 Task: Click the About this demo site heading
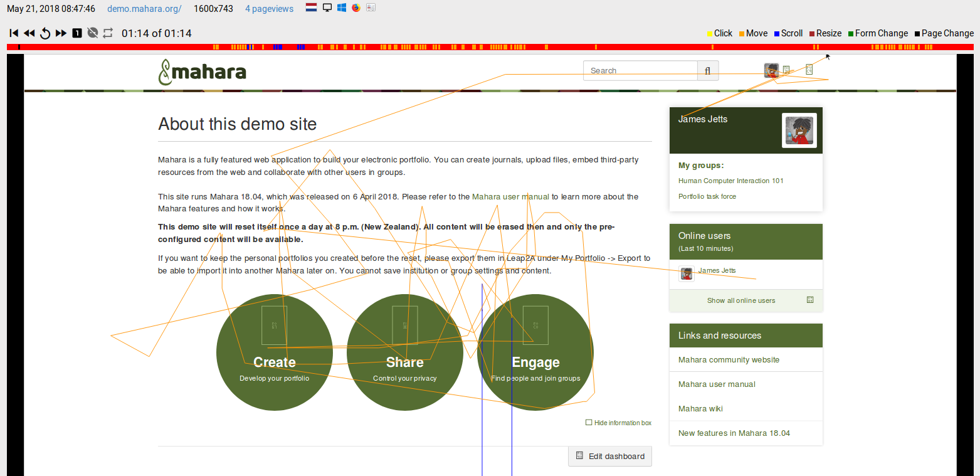238,124
